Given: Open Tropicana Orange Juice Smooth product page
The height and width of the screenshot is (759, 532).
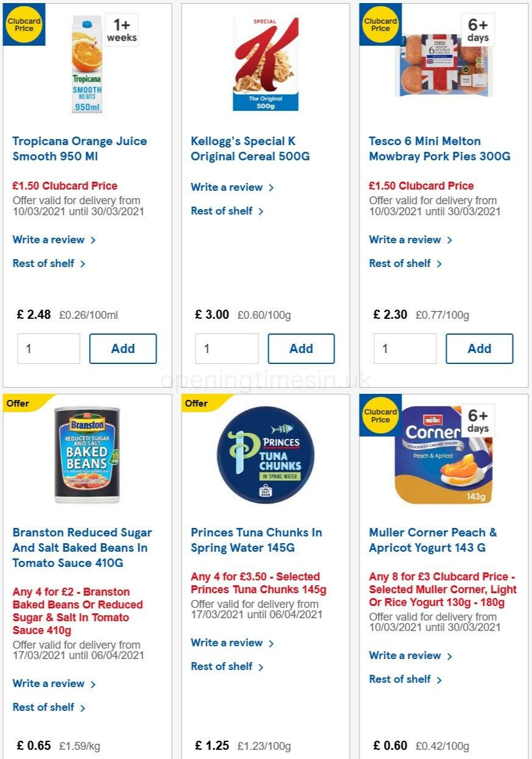Looking at the screenshot, I should click(80, 149).
